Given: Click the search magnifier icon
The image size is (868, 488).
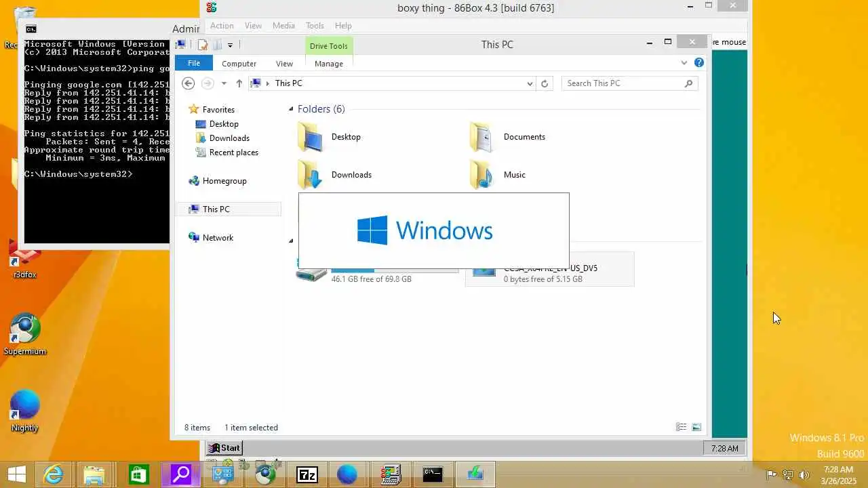Looking at the screenshot, I should (689, 83).
